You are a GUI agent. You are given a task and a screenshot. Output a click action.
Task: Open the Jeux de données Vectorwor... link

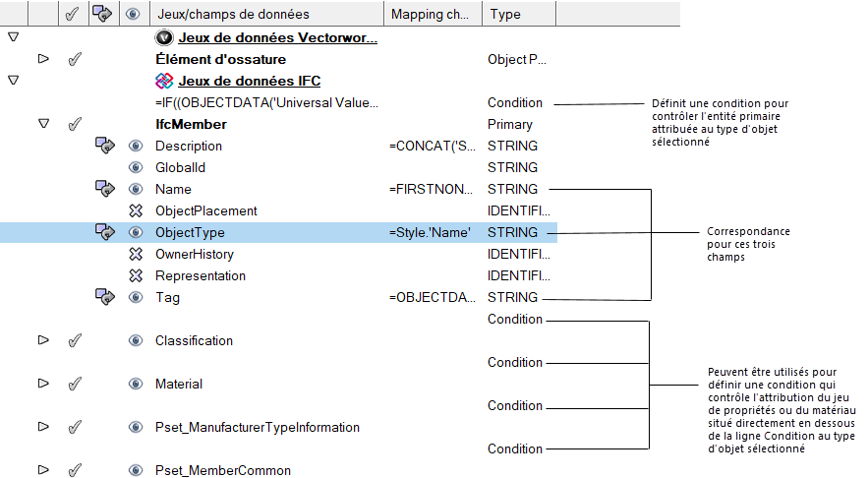(277, 37)
